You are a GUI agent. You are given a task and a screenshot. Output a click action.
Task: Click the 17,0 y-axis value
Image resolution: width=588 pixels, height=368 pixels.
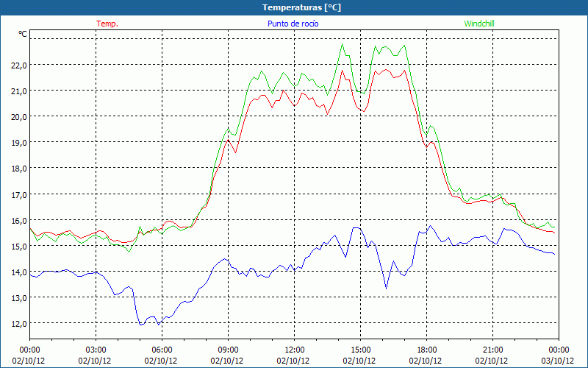coord(19,194)
